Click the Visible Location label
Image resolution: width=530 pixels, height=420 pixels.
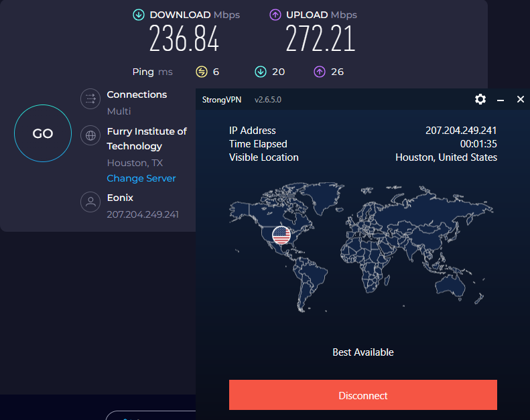264,157
